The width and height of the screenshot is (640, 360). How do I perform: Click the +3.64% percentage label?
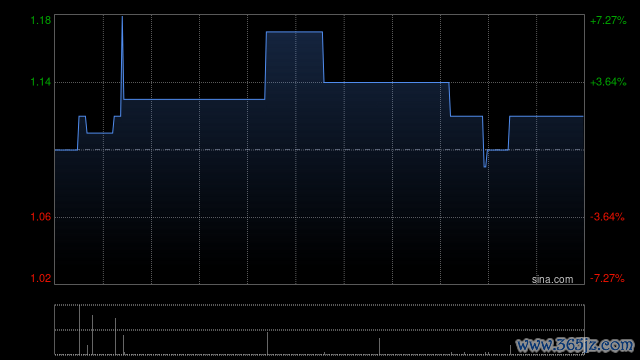click(x=608, y=82)
